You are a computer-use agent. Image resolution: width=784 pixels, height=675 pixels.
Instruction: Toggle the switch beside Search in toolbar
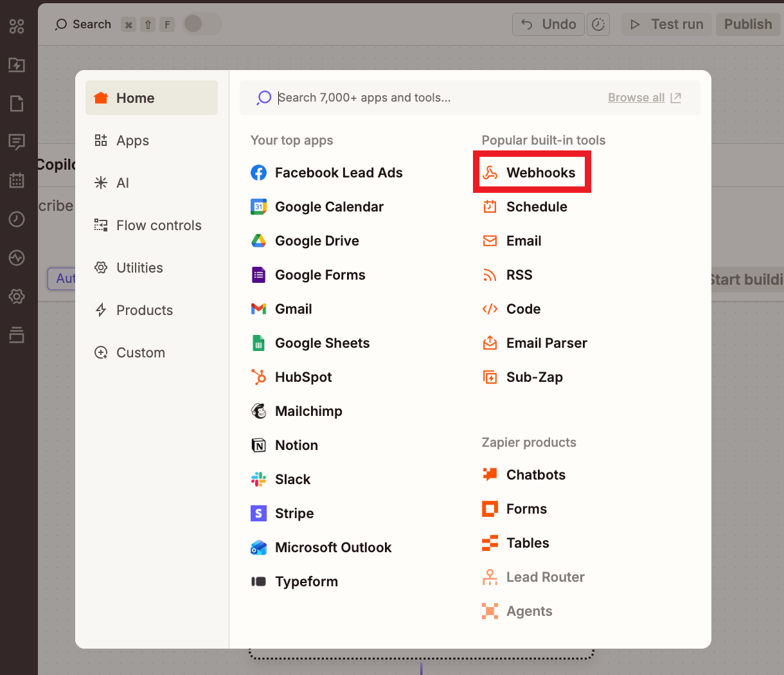[202, 24]
